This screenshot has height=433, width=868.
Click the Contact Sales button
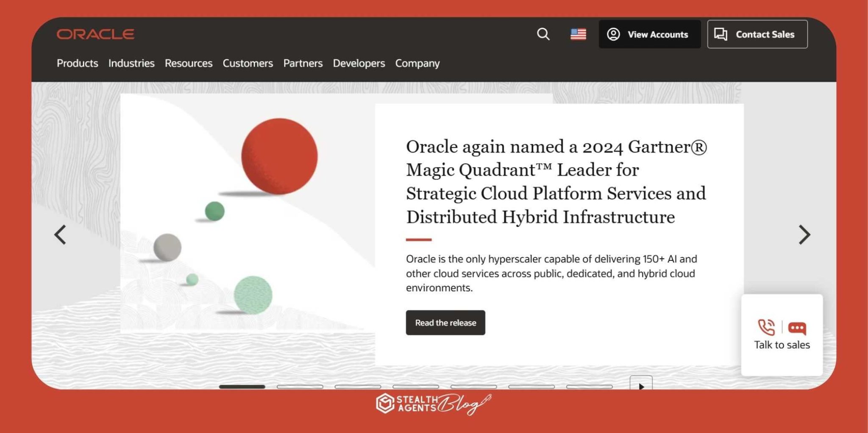pyautogui.click(x=757, y=34)
